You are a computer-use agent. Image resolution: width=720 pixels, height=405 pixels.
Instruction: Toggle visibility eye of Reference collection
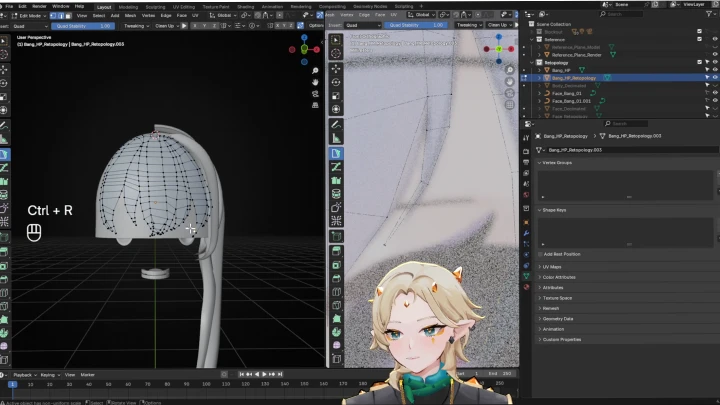pos(714,39)
